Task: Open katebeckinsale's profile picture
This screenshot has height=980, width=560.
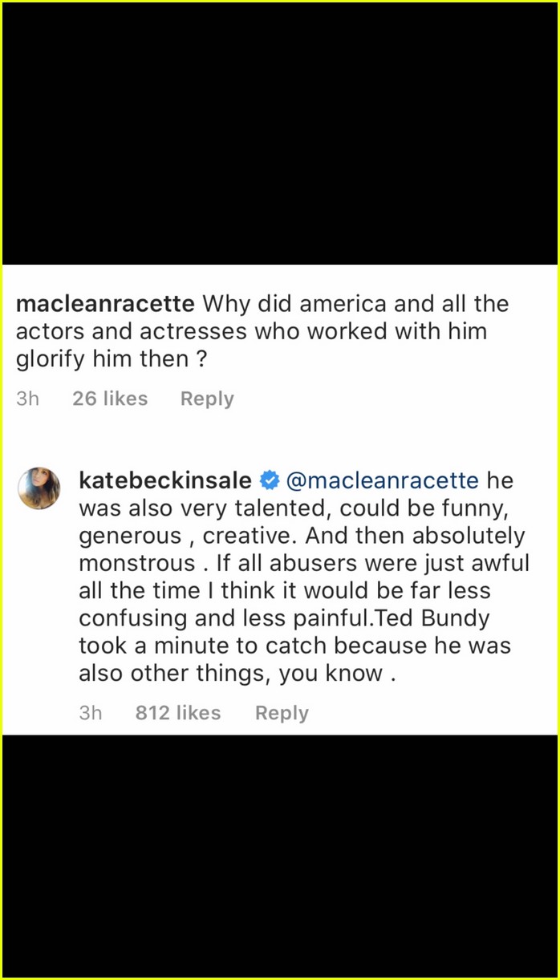Action: (39, 488)
